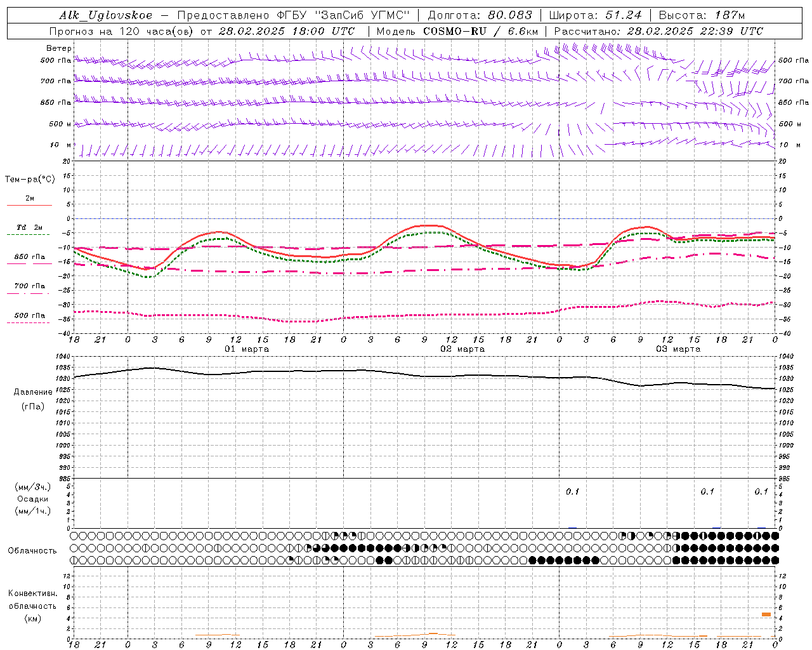This screenshot has width=812, height=650.
Task: Click the 01 марта date label
Action: point(247,349)
